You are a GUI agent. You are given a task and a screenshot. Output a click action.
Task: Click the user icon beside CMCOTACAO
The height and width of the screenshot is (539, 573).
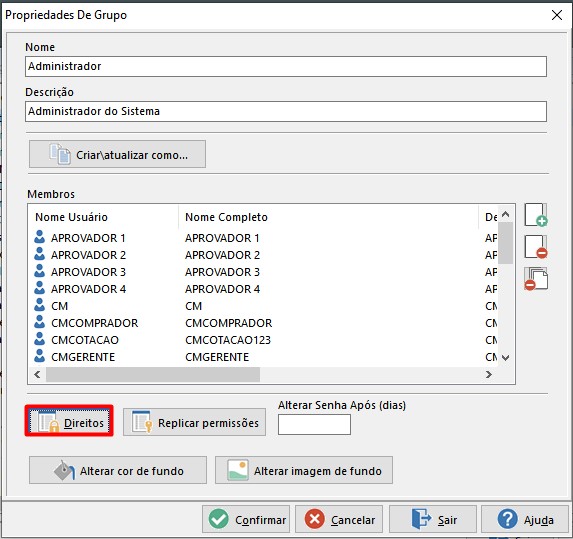(39, 339)
